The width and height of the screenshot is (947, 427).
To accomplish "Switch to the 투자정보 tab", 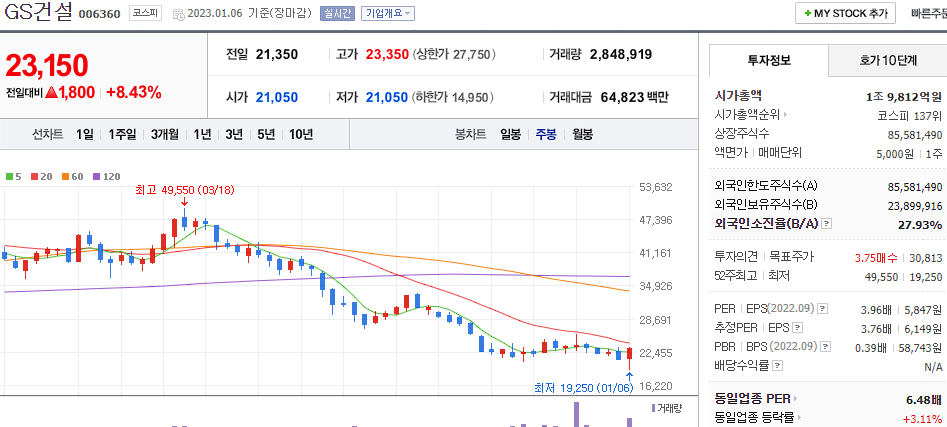I will click(x=769, y=60).
